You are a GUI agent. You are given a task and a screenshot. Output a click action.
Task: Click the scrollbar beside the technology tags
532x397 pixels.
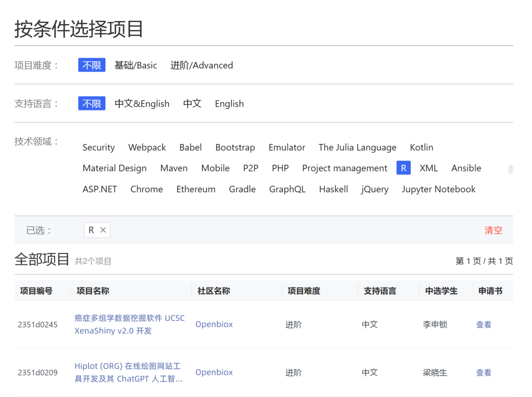click(x=511, y=169)
